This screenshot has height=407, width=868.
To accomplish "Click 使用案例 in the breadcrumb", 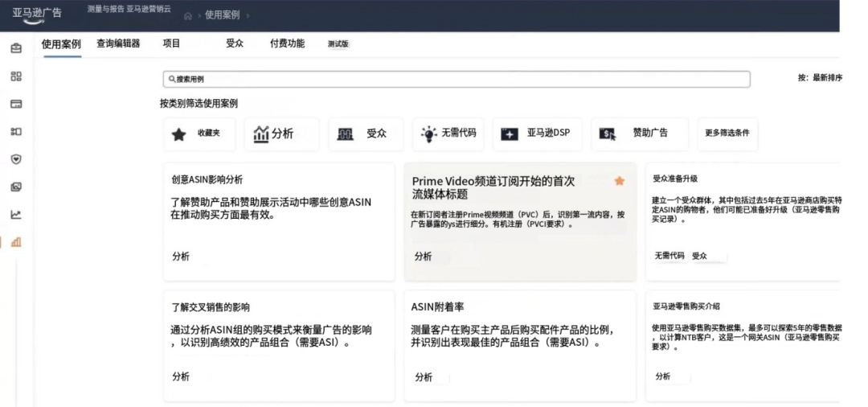I will tap(223, 15).
